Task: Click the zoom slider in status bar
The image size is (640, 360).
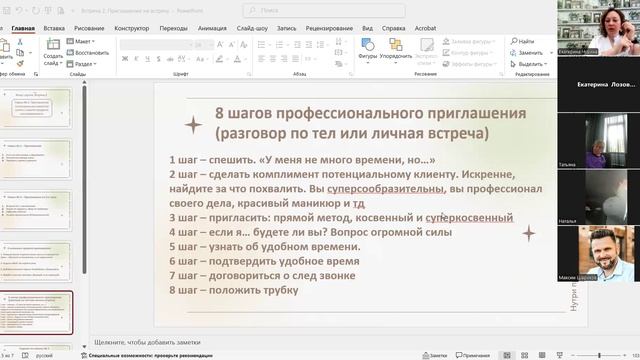Action: (599, 356)
